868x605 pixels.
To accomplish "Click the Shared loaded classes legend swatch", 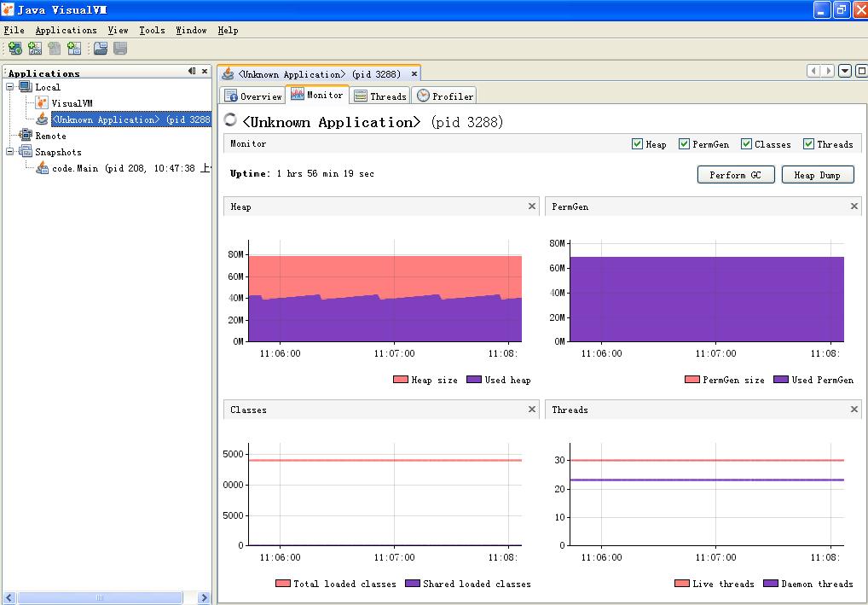I will [413, 584].
